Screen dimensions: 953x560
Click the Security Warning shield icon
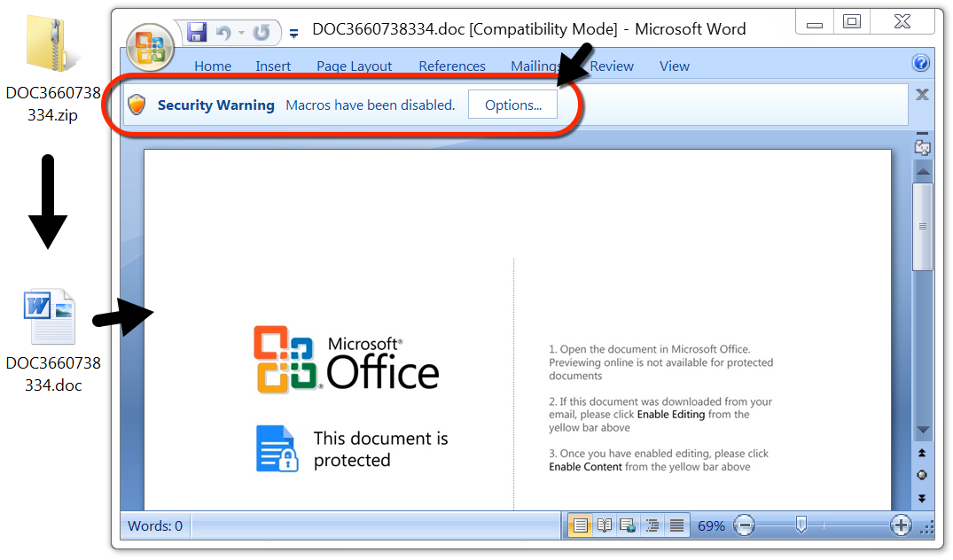[137, 105]
